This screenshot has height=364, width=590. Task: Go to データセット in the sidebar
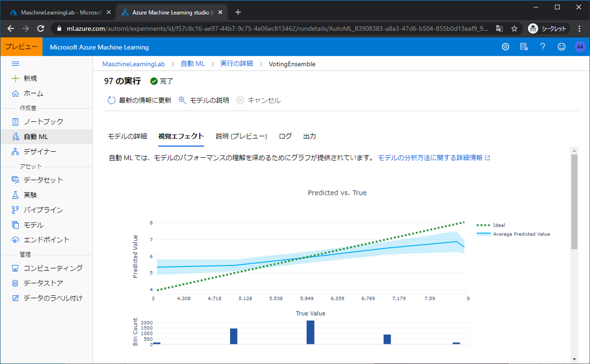(x=43, y=180)
